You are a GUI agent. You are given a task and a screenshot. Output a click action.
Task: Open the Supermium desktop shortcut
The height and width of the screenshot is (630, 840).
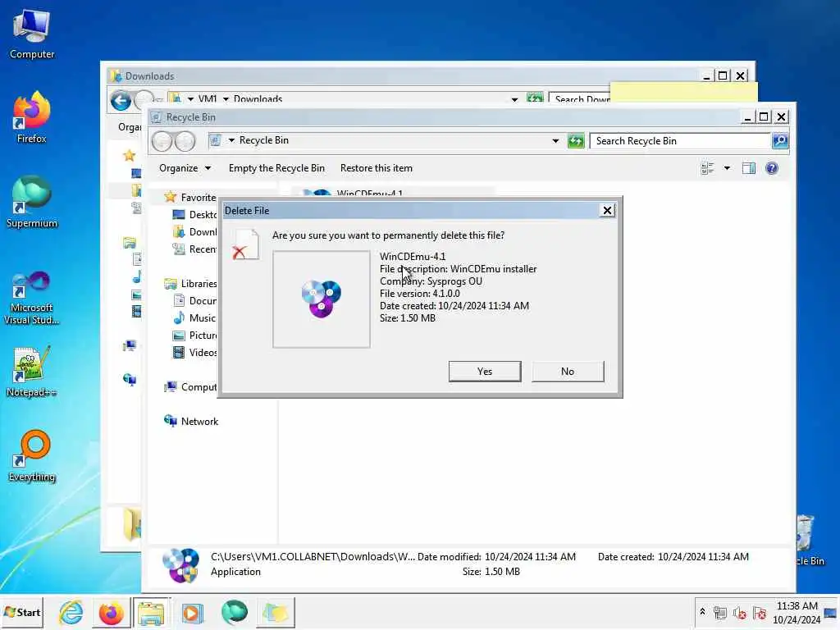point(32,203)
